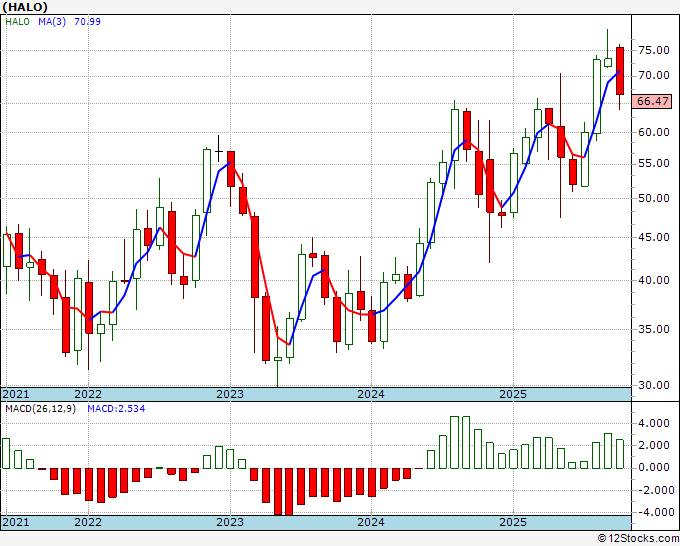
Task: Click the 50.00 price axis label
Action: (654, 198)
